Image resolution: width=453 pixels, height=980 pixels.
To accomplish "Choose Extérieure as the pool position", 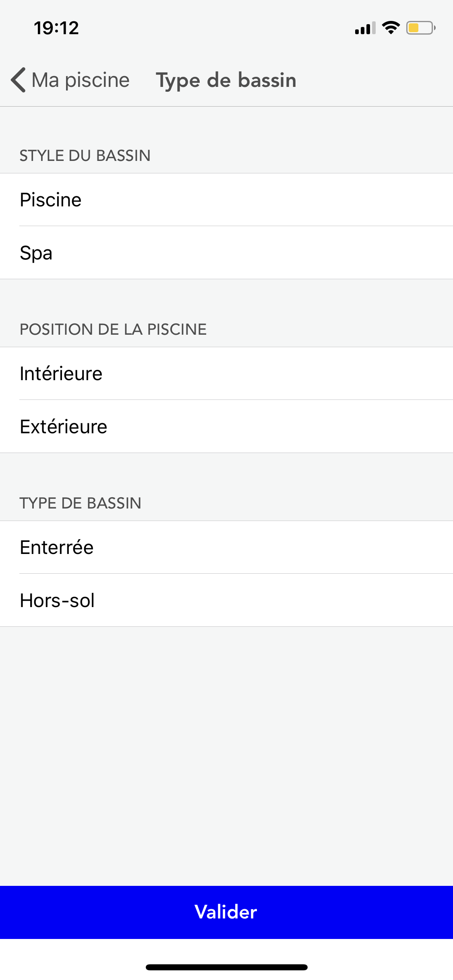I will pos(226,427).
